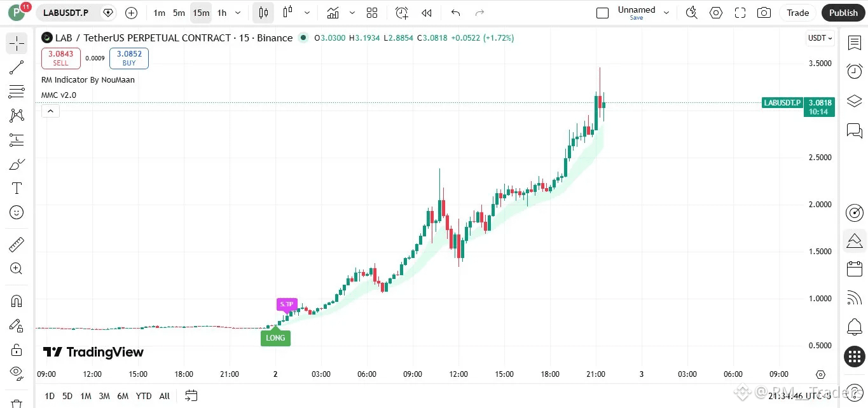The width and height of the screenshot is (868, 408).
Task: Expand the layout management dropdown
Action: coord(666,13)
